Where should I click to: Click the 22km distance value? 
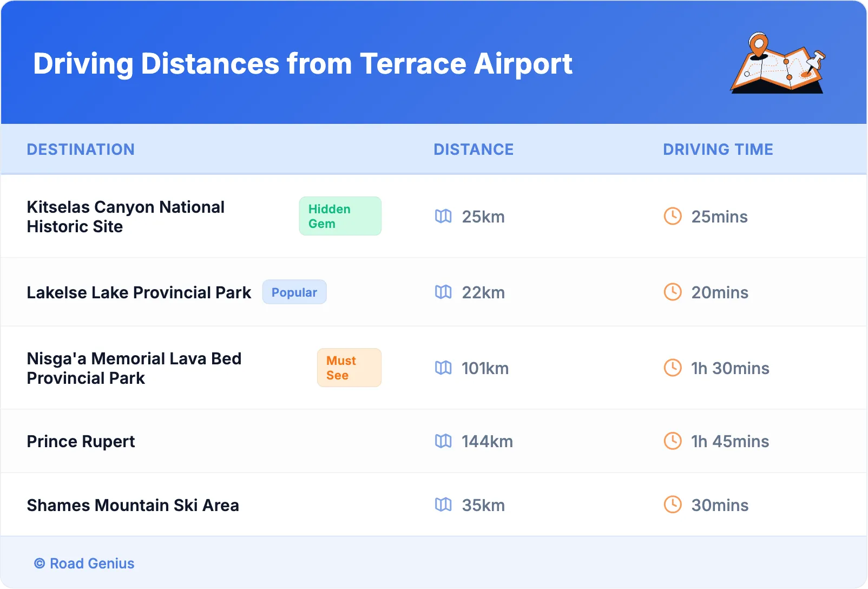pos(483,293)
